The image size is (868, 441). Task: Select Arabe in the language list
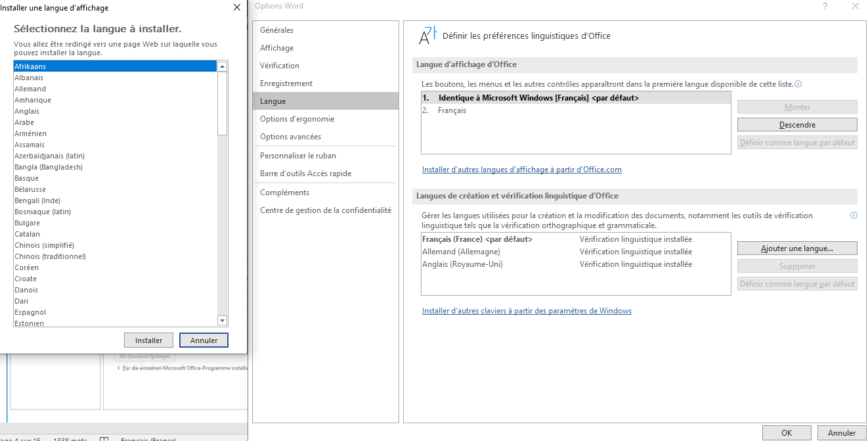115,122
